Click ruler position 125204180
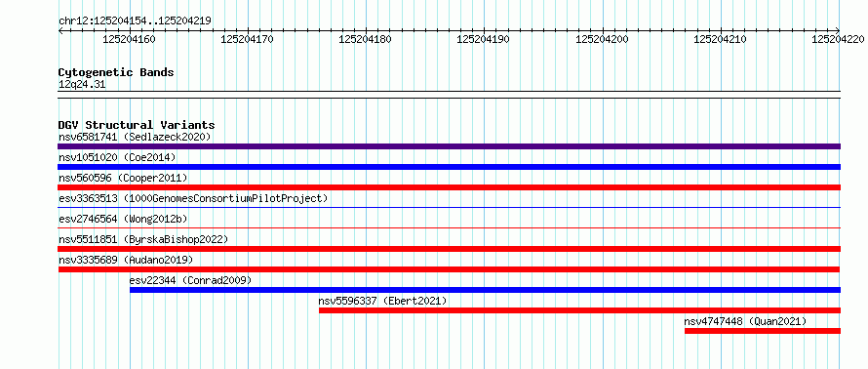This screenshot has height=369, width=868. 366,39
